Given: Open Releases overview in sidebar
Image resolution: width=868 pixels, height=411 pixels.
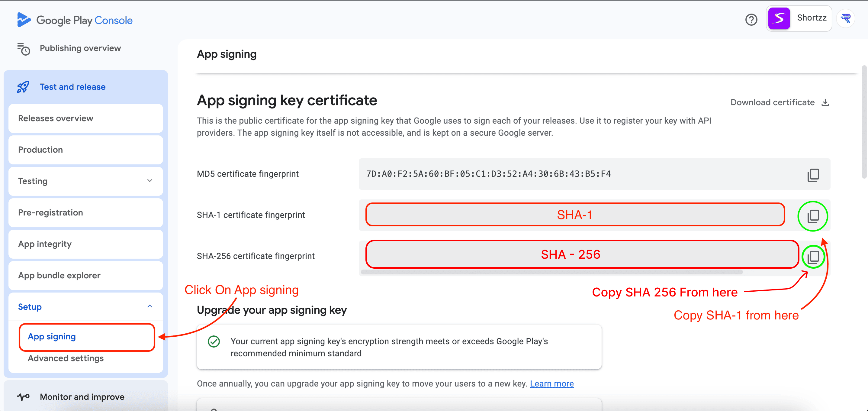Looking at the screenshot, I should pos(56,118).
